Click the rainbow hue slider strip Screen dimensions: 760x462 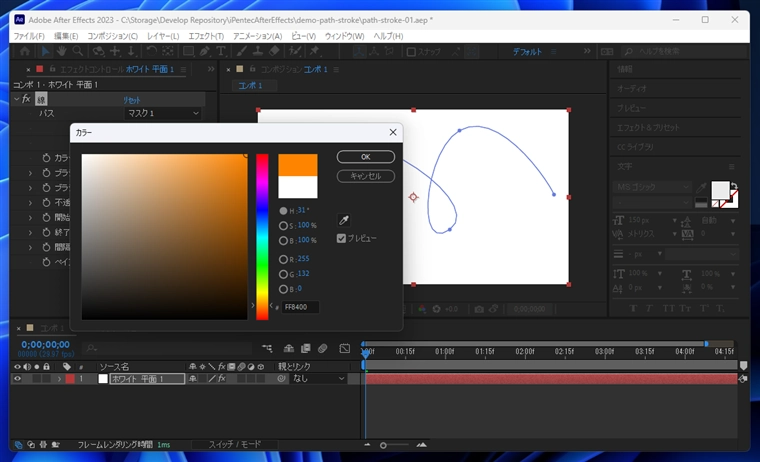(x=262, y=236)
